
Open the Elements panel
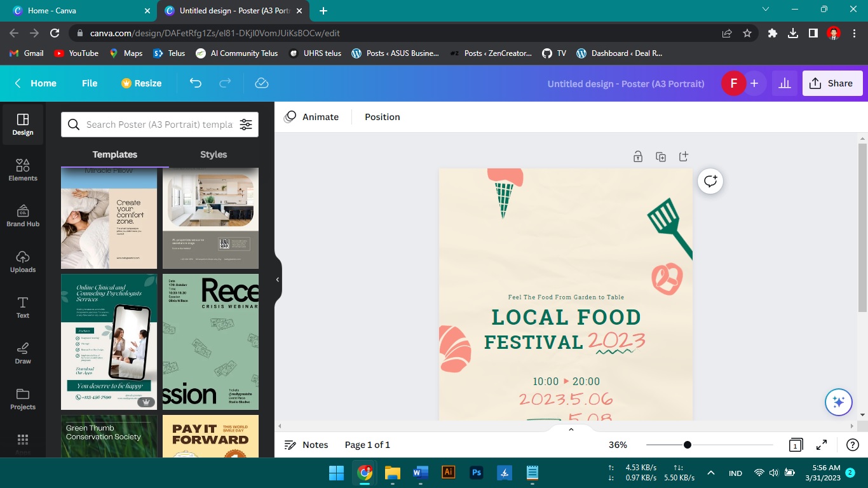[23, 170]
